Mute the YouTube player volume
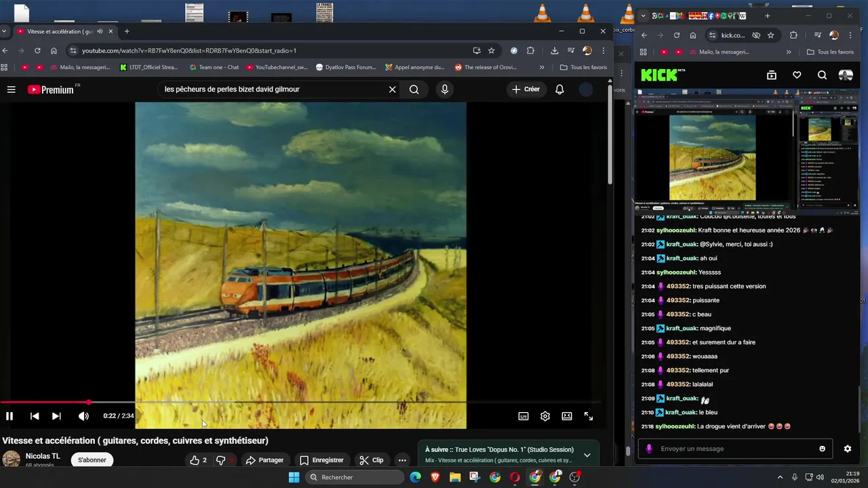 83,416
